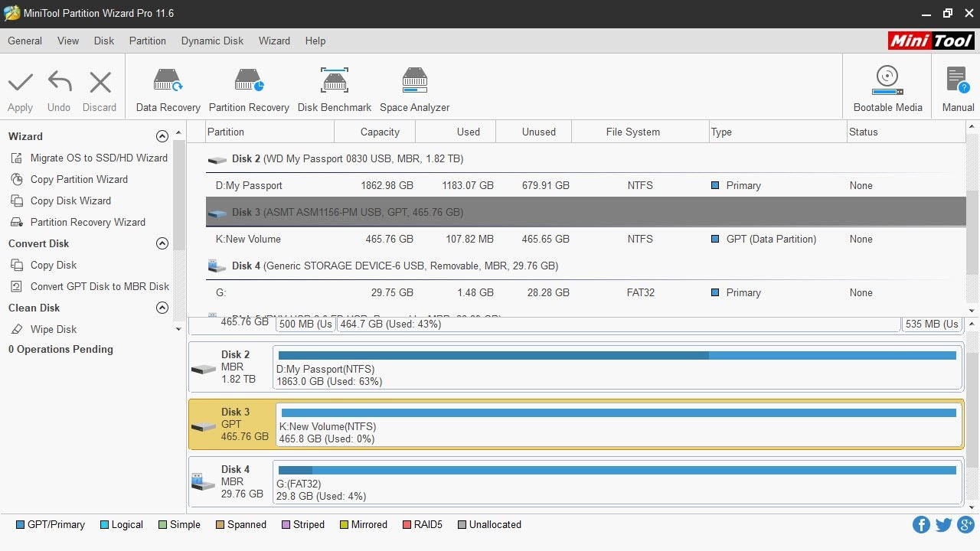Click the MiniTool logo
This screenshot has width=980, height=551.
click(x=931, y=41)
